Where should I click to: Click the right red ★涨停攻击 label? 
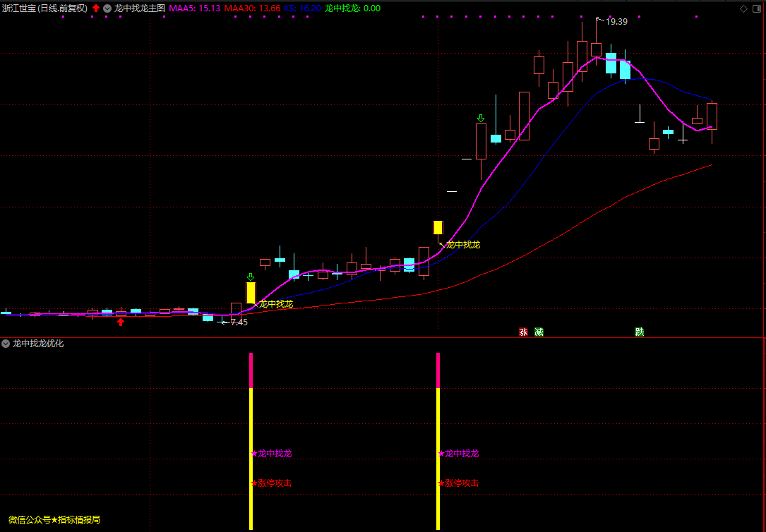point(458,483)
